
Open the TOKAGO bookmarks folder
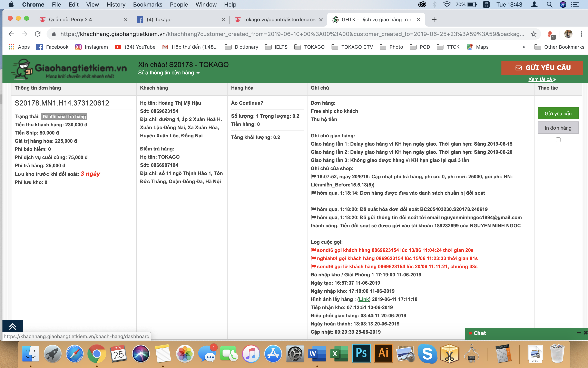(309, 47)
